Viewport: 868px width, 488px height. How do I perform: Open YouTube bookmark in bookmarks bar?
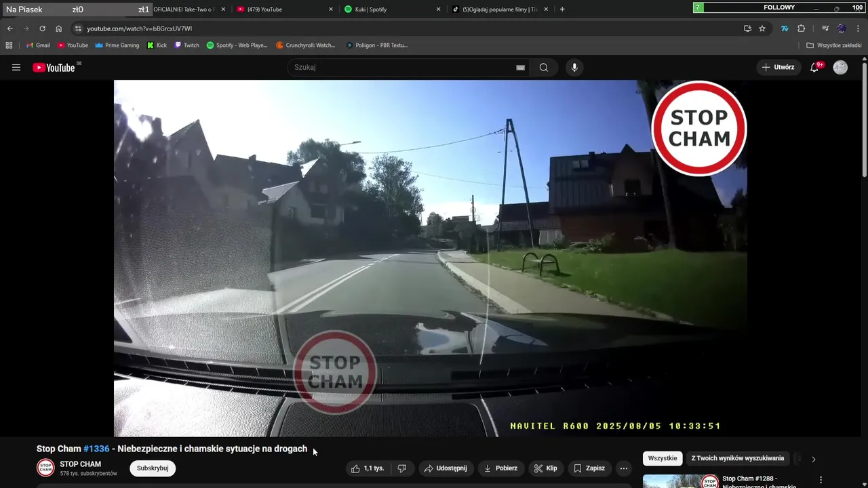click(x=73, y=45)
